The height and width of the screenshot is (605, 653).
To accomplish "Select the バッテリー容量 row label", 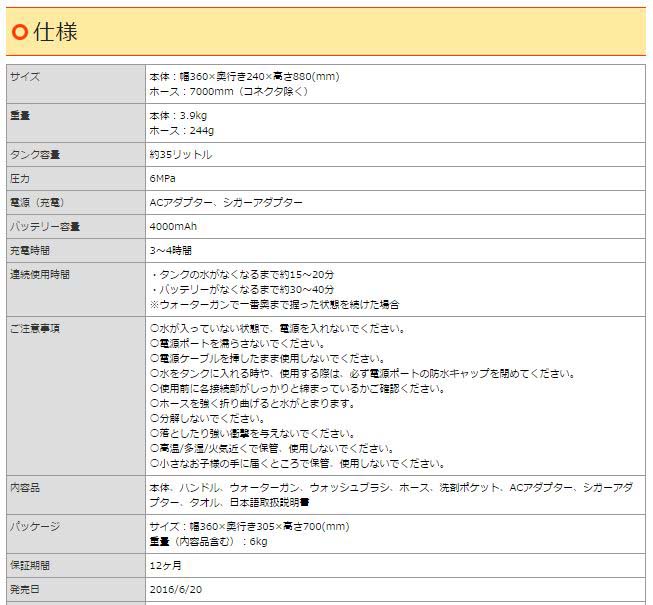I will coord(45,227).
